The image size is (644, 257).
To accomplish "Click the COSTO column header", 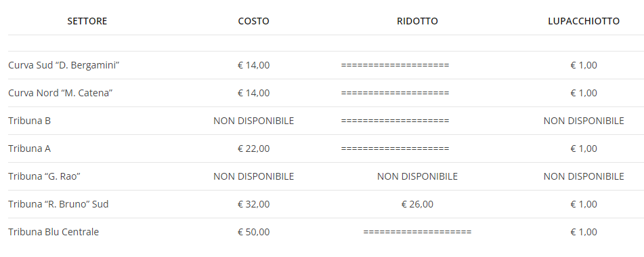I will pyautogui.click(x=253, y=21).
